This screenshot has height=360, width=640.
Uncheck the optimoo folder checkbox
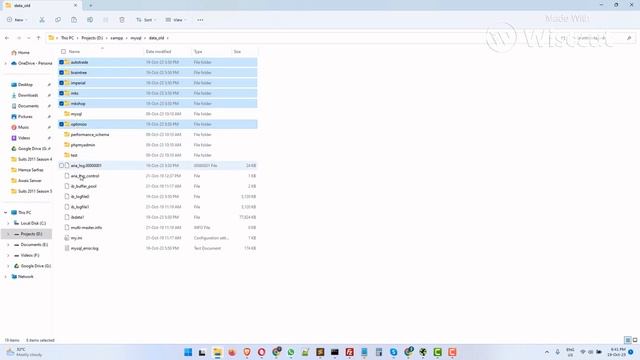tap(61, 124)
